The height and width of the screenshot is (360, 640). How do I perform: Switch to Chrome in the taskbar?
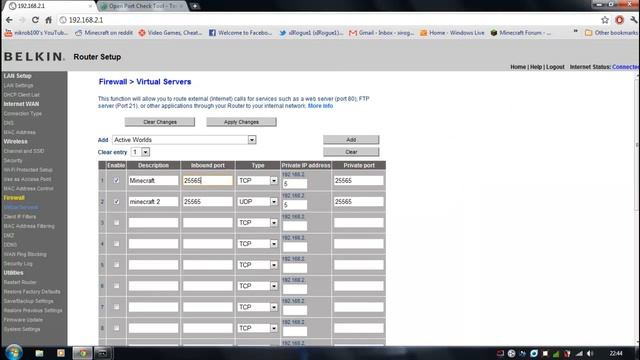click(82, 353)
